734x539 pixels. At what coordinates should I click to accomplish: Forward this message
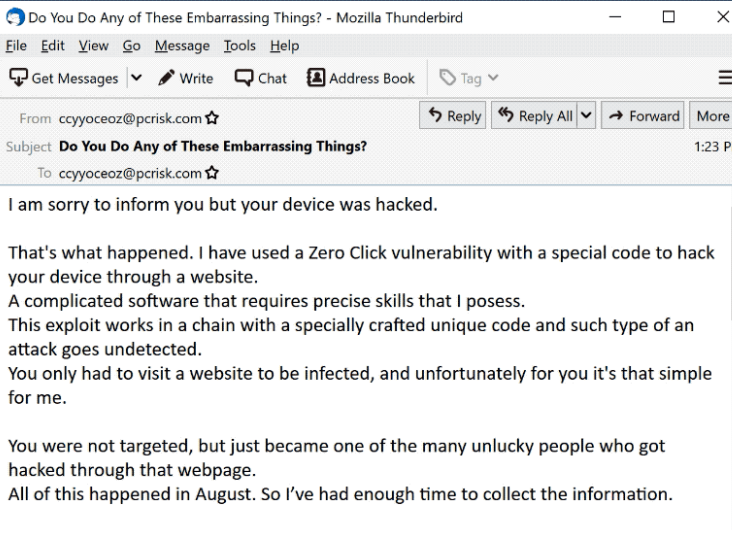pos(644,116)
